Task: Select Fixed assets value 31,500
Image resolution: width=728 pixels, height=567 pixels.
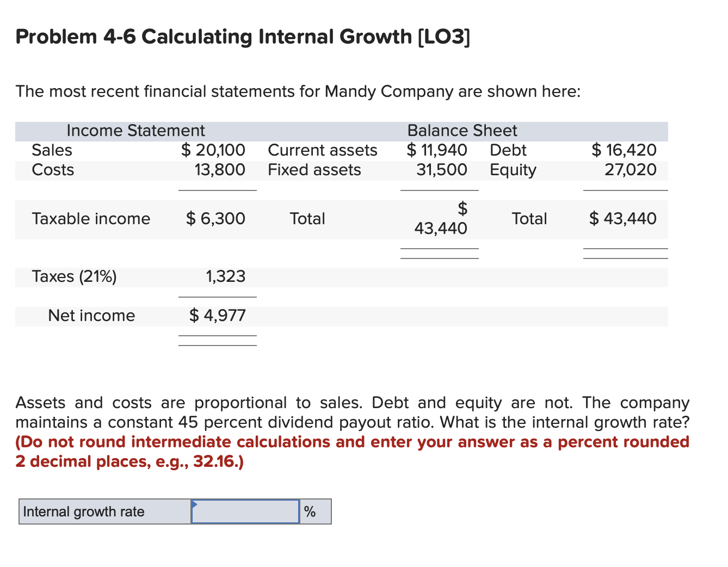Action: [442, 169]
